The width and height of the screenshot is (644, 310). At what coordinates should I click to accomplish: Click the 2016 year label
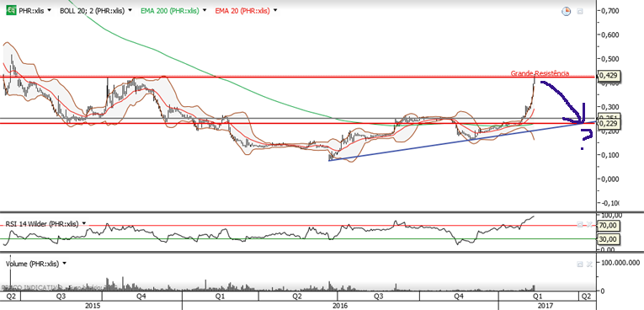click(339, 306)
